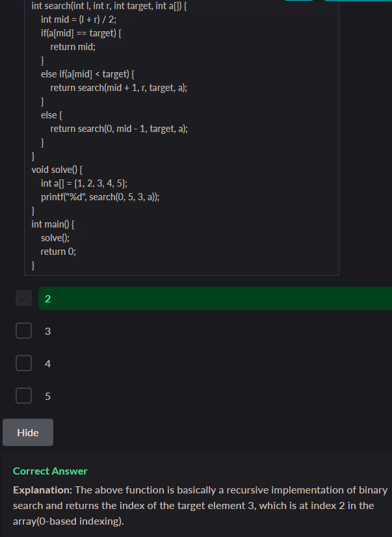Viewport: 392px width, 537px height.
Task: Check the checkbox for answer 3
Action: (x=24, y=331)
